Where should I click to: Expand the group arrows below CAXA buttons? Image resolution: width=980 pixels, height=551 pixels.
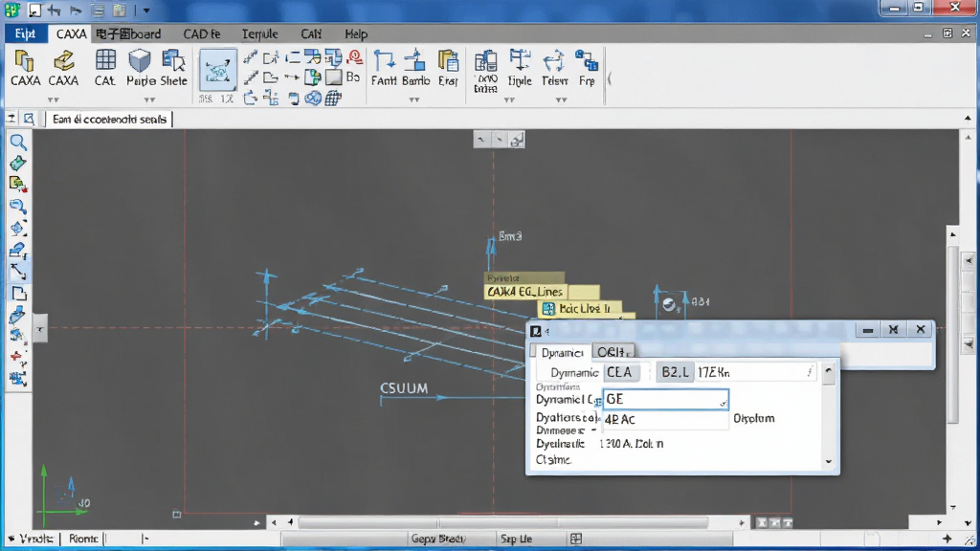click(54, 99)
